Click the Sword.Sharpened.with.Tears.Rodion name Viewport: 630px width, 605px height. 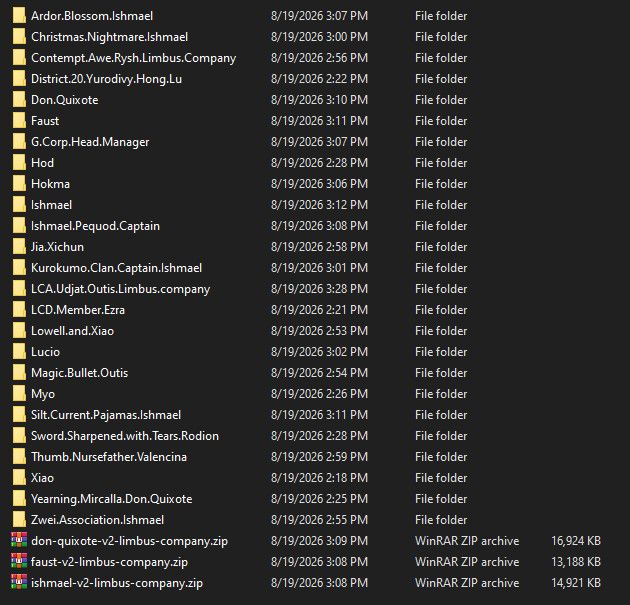pyautogui.click(x=125, y=436)
